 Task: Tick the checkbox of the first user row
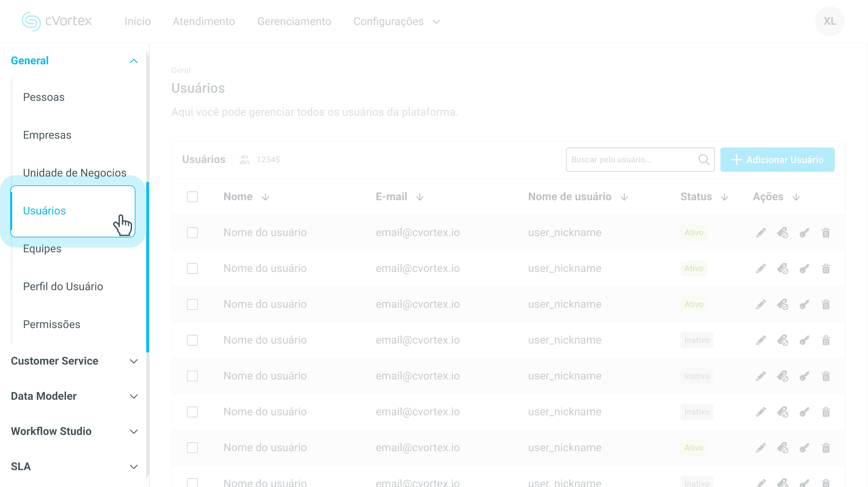(x=192, y=233)
